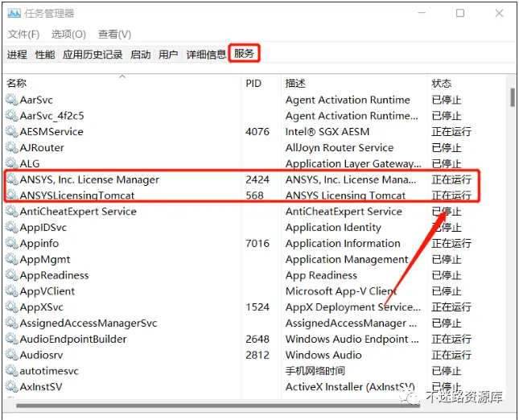Viewport: 519px width, 420px height.
Task: Select the AarSvc service name
Action: coord(36,100)
